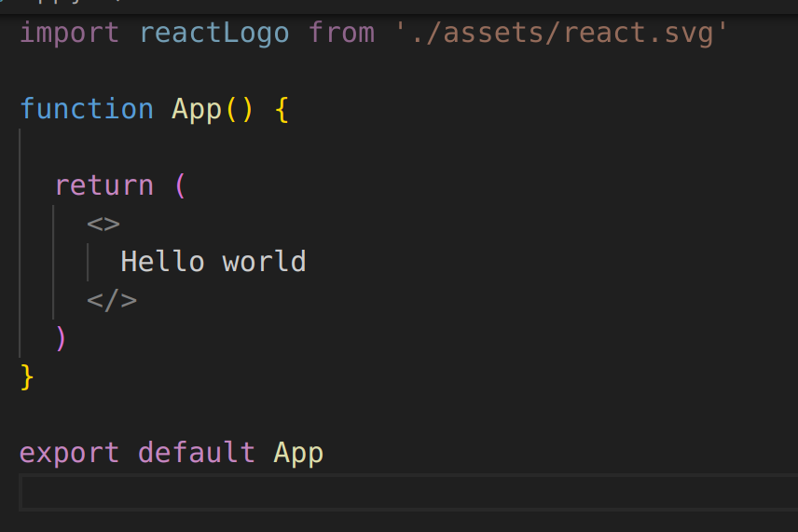
Task: Click the function keyword
Action: (x=86, y=109)
